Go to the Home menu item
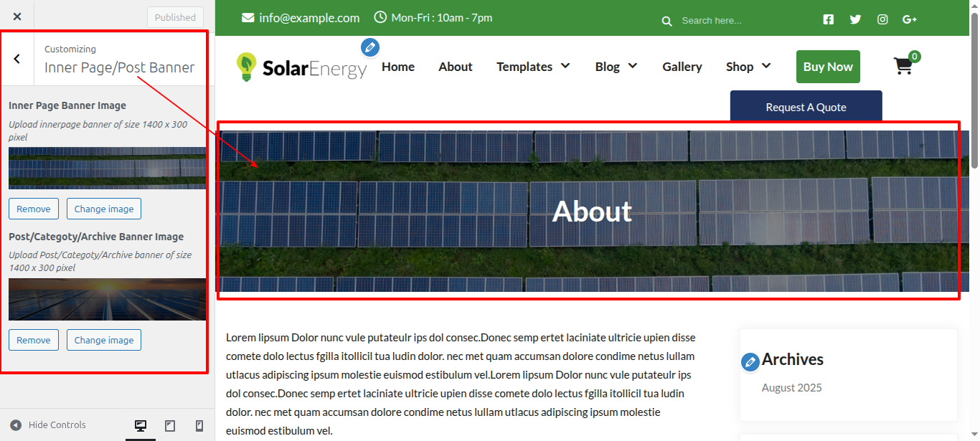980x441 pixels. (x=398, y=67)
